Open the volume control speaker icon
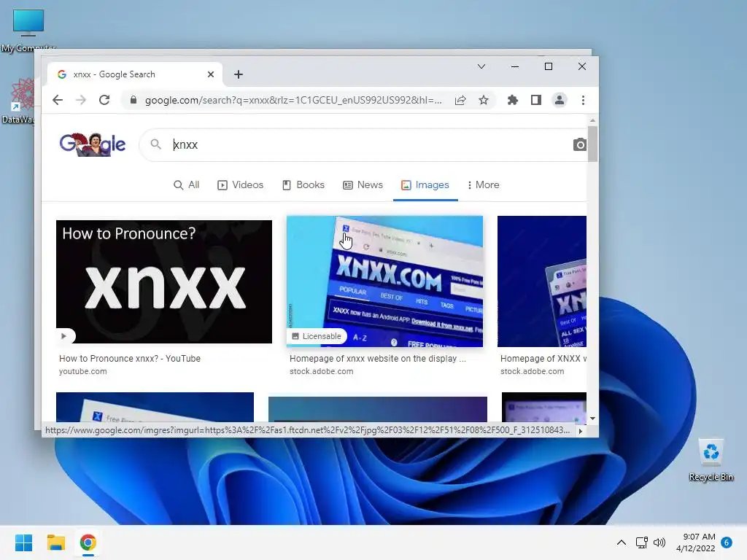Screen dimensions: 747x560 coord(659,542)
